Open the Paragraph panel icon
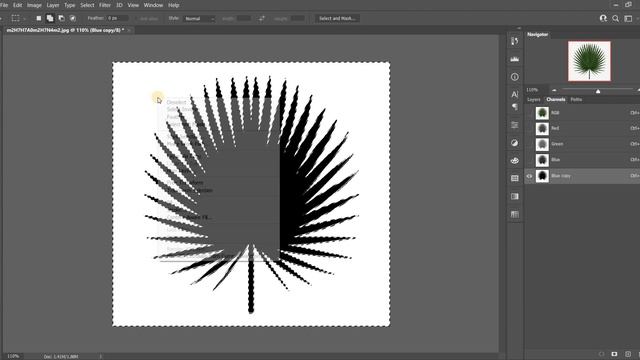 (515, 107)
